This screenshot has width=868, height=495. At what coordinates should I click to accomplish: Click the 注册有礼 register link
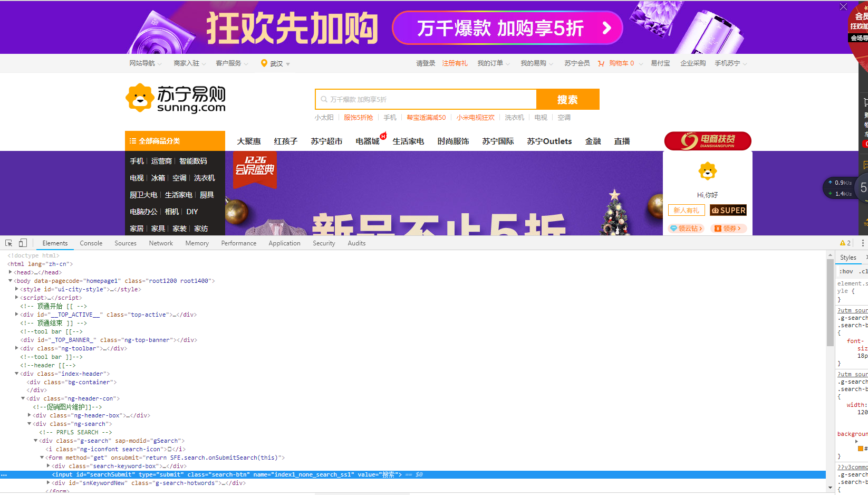coord(455,63)
